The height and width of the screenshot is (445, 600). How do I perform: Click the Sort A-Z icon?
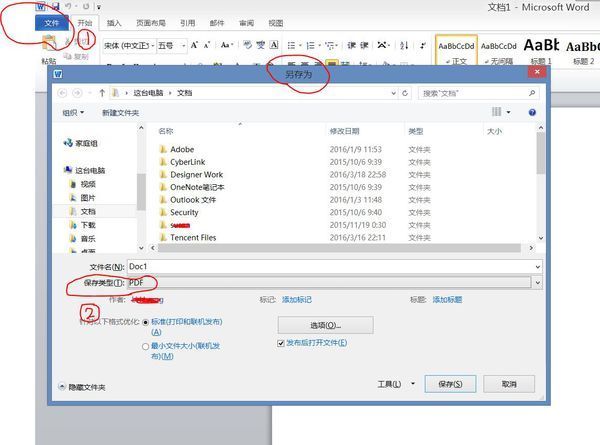[x=404, y=46]
